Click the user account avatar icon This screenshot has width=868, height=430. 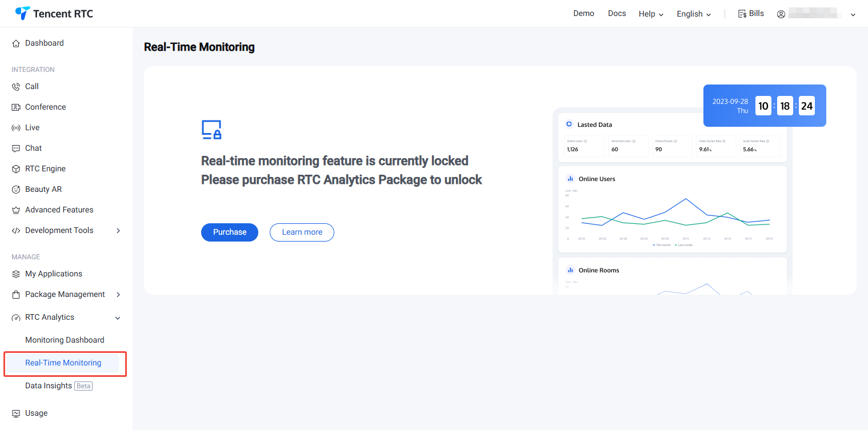tap(781, 14)
